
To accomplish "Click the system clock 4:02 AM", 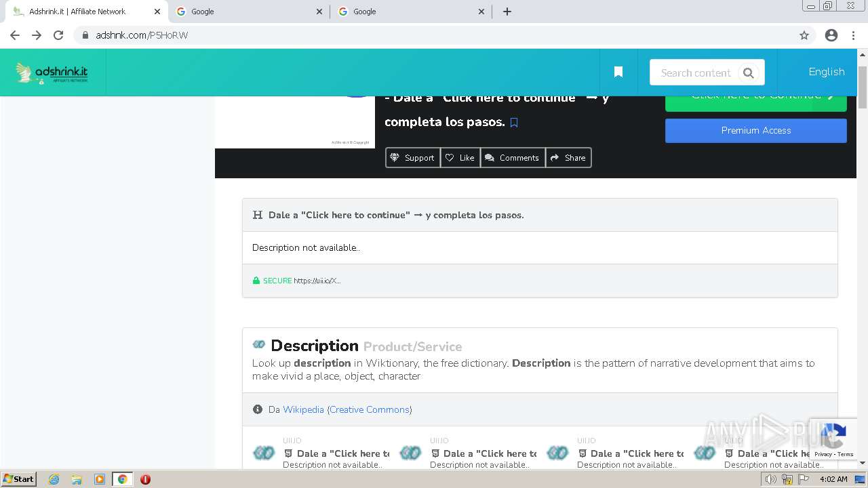I will 833,479.
